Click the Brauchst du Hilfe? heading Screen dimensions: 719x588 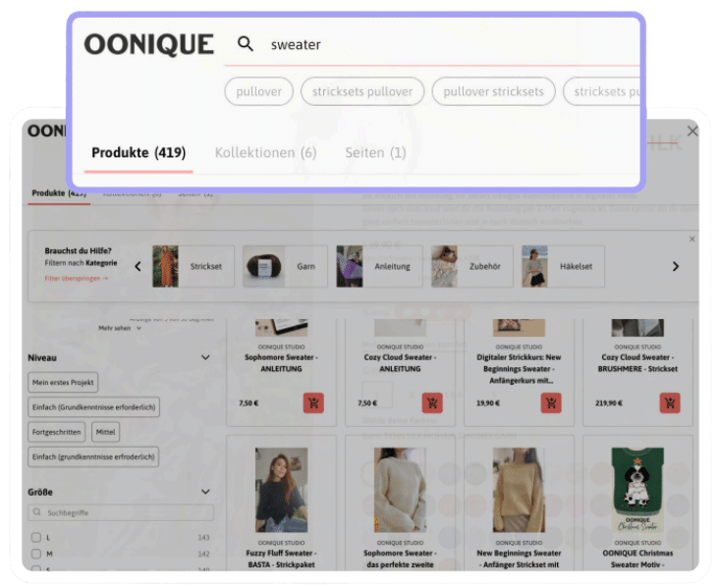[x=78, y=250]
